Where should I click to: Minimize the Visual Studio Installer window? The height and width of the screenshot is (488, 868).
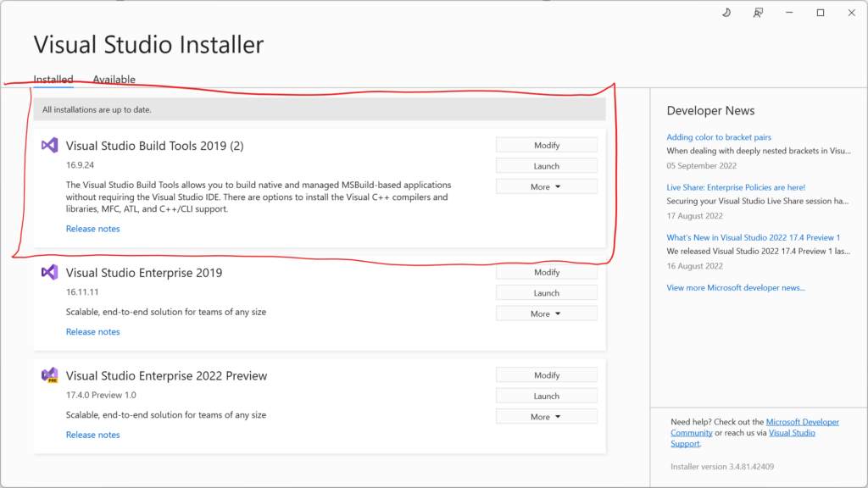[x=789, y=13]
